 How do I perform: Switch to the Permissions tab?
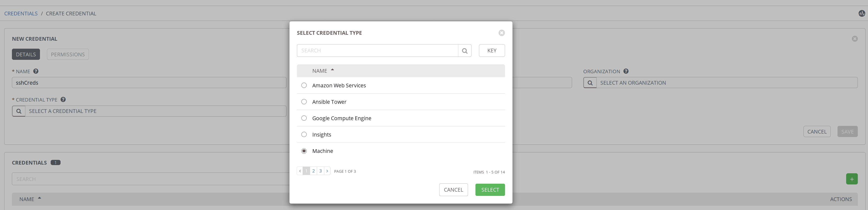pyautogui.click(x=68, y=54)
